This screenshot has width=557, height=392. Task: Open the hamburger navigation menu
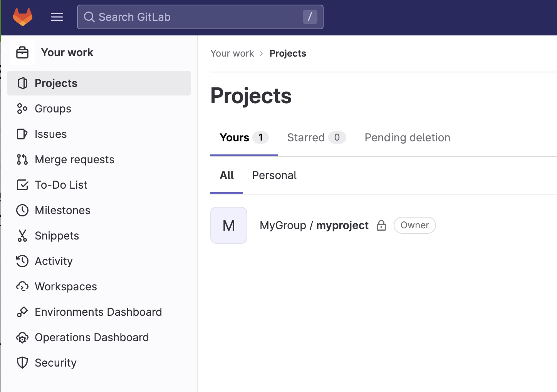click(x=57, y=17)
